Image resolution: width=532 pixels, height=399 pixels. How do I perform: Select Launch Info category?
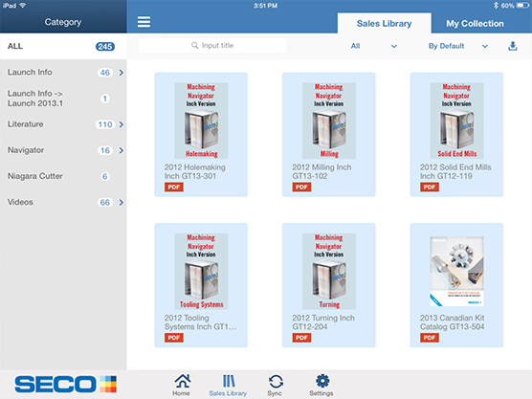63,73
